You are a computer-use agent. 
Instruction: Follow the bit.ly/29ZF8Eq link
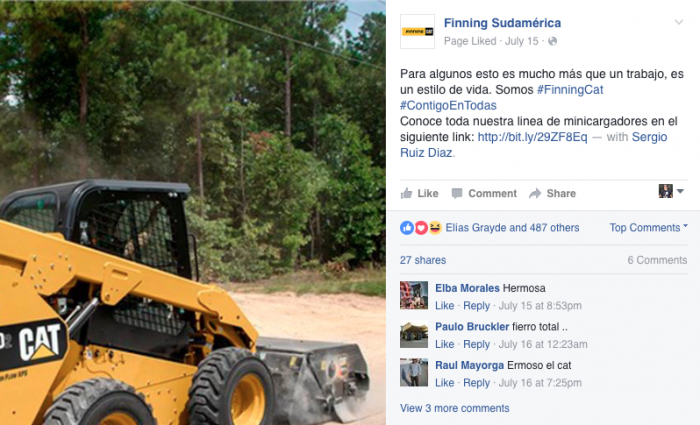[x=532, y=137]
